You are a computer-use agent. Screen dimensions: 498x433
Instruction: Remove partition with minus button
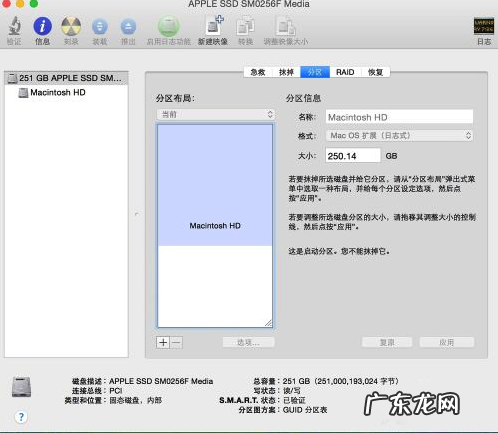177,342
